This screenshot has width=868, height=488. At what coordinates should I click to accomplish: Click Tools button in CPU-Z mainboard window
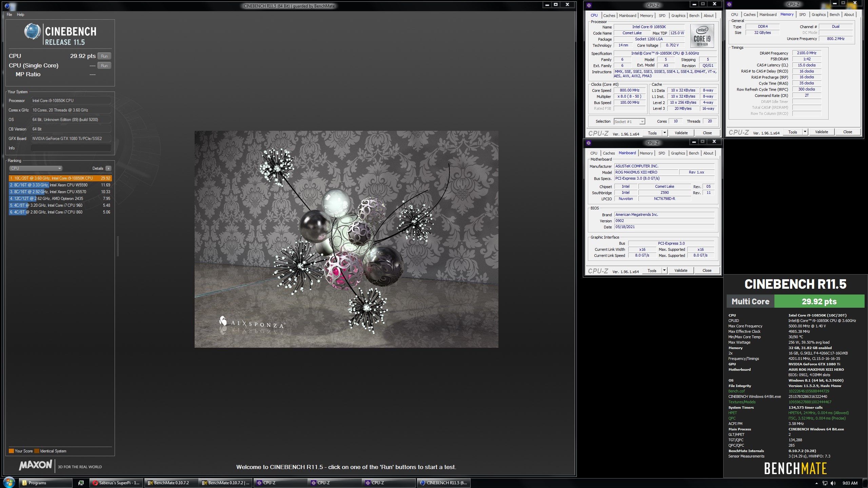(652, 270)
